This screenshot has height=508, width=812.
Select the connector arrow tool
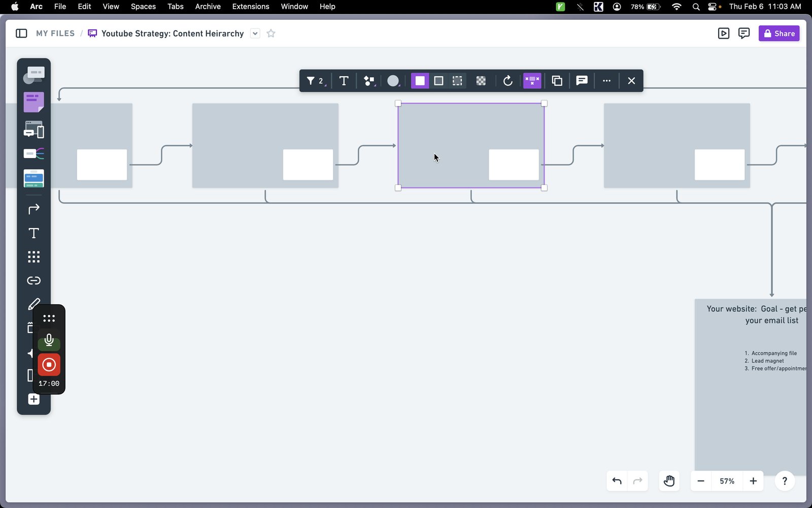pyautogui.click(x=33, y=209)
